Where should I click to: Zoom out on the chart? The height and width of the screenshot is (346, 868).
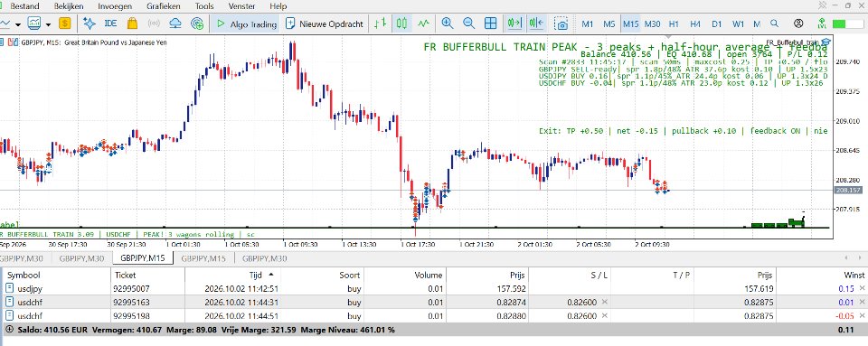pyautogui.click(x=468, y=23)
